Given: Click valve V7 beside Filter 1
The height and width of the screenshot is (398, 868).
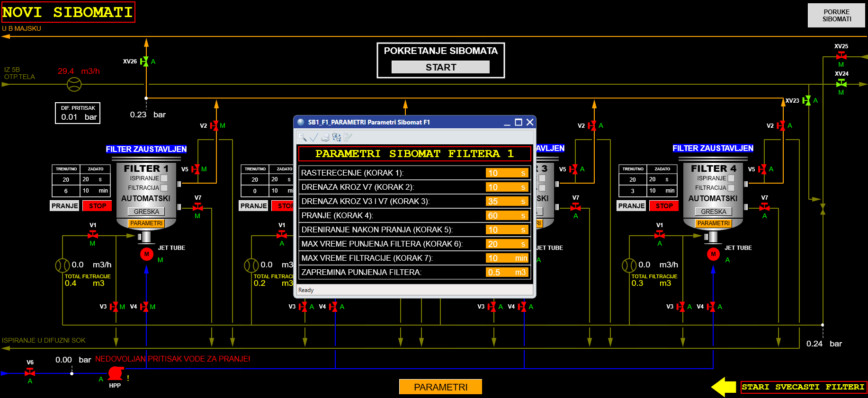Looking at the screenshot, I should coord(197,207).
